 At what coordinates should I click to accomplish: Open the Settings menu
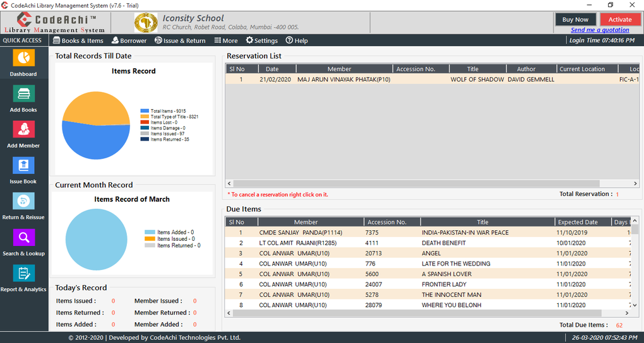(261, 40)
